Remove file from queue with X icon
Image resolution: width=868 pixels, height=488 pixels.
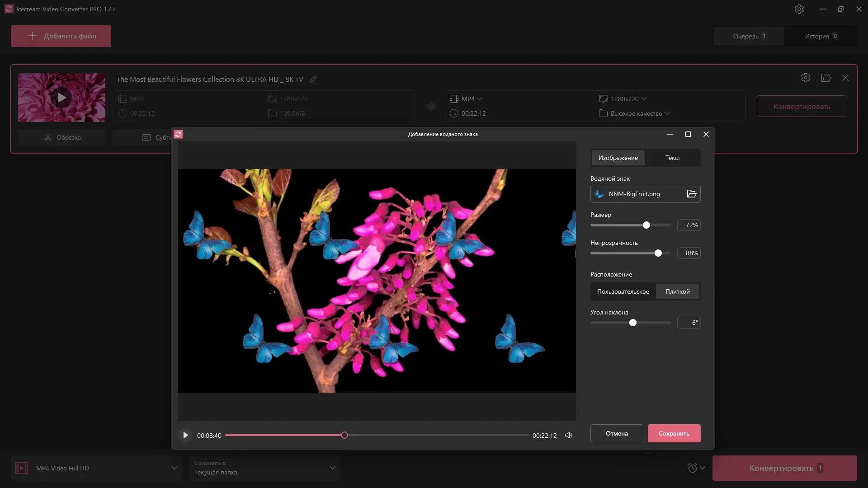click(845, 78)
